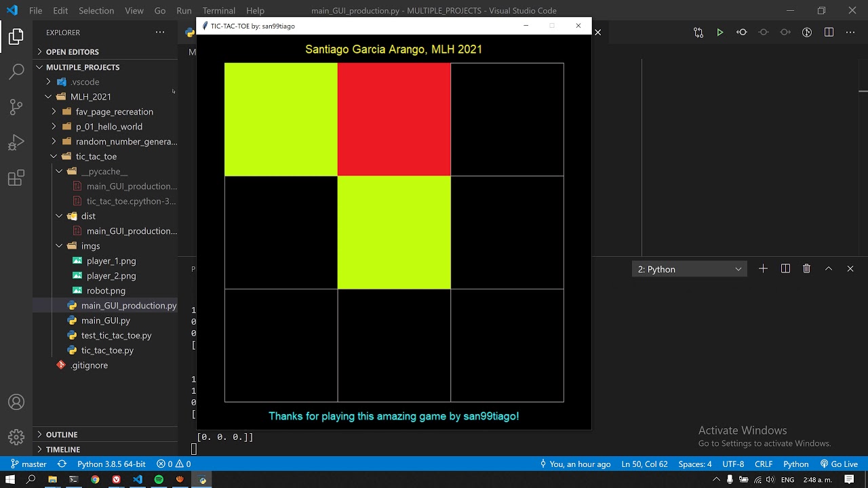868x488 pixels.
Task: Expand the OUTLINE section
Action: point(105,434)
